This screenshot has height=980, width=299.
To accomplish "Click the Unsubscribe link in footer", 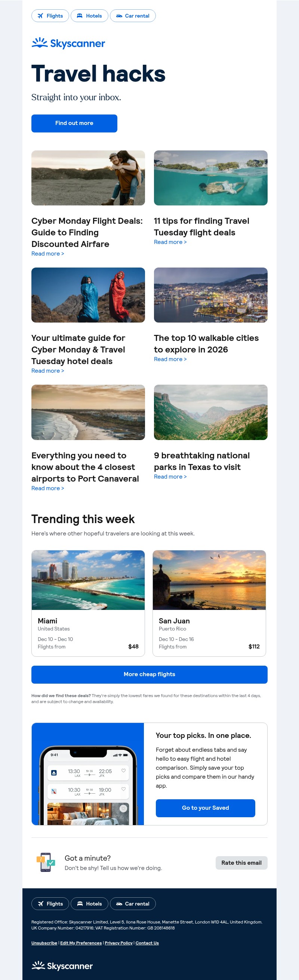I will [x=44, y=943].
